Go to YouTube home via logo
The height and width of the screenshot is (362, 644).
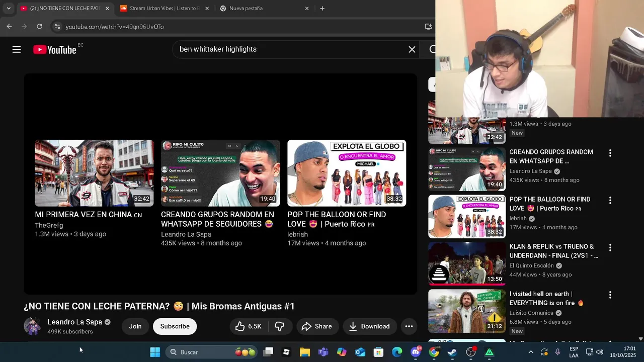coord(55,49)
